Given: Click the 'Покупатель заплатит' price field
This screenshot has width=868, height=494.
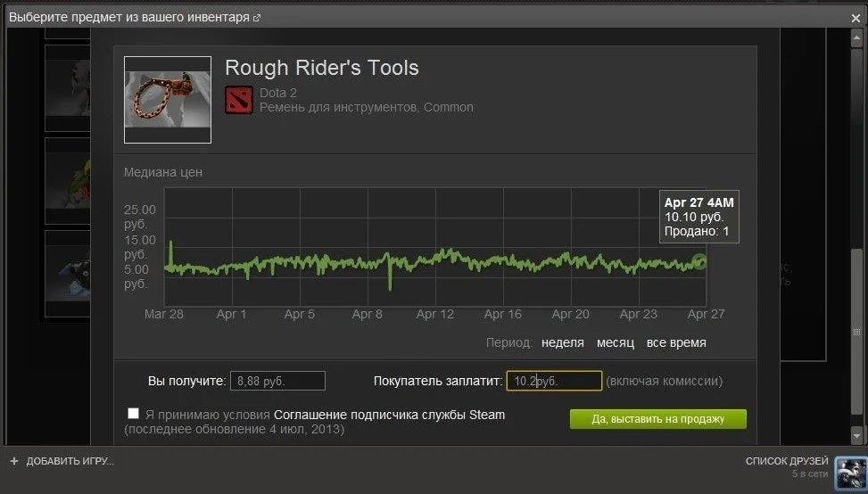Looking at the screenshot, I should point(554,381).
